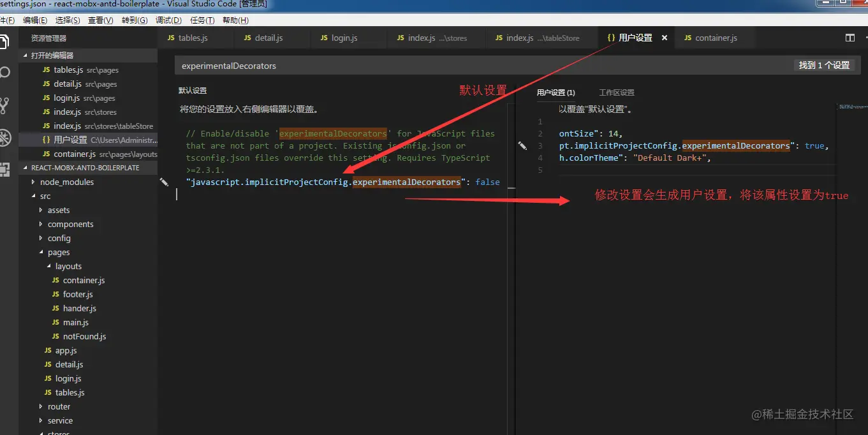Switch to the index.js ...\tableStore tab
Screen dimensions: 868x435
point(541,38)
